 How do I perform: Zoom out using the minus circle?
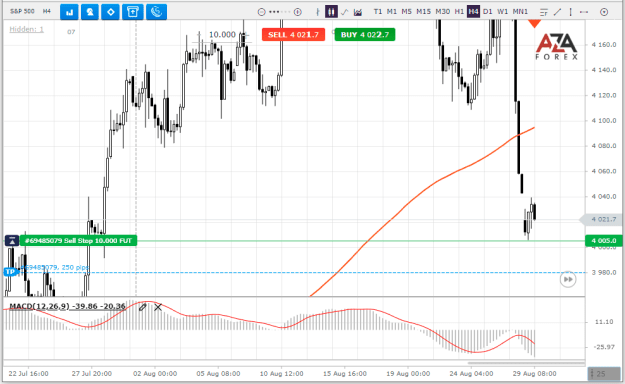tap(261, 12)
